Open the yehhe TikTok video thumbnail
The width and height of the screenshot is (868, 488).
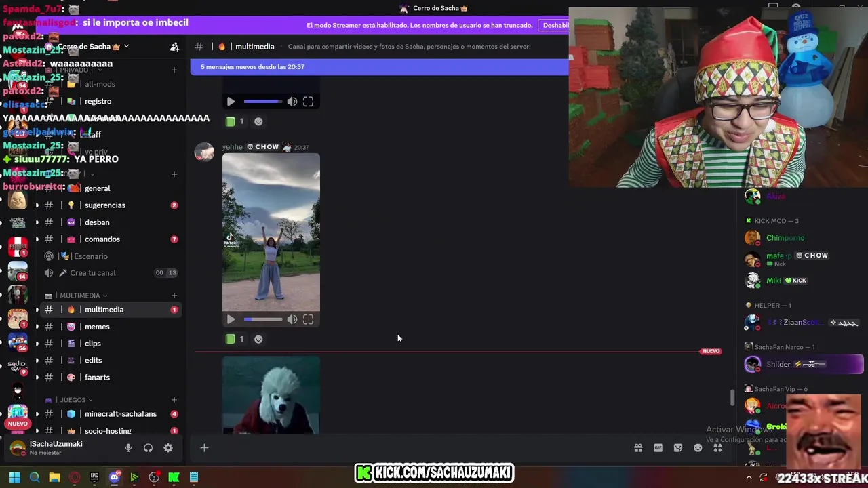point(271,232)
